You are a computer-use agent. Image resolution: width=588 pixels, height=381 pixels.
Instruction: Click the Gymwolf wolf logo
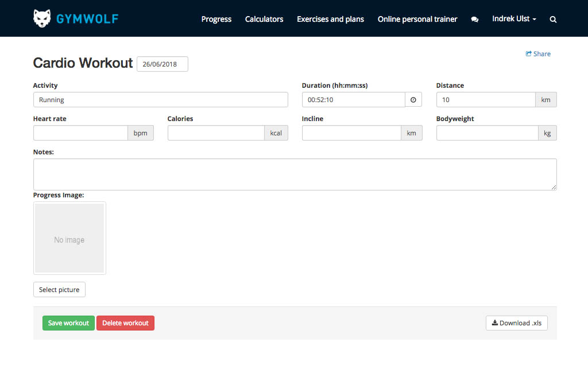pos(42,19)
